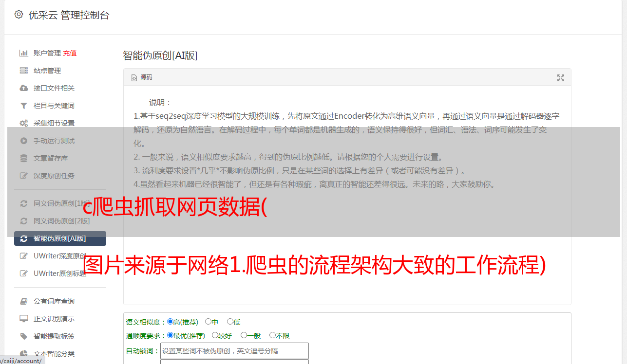627x364 pixels.
Task: Click the 公有词库查询 book icon
Action: pos(23,301)
